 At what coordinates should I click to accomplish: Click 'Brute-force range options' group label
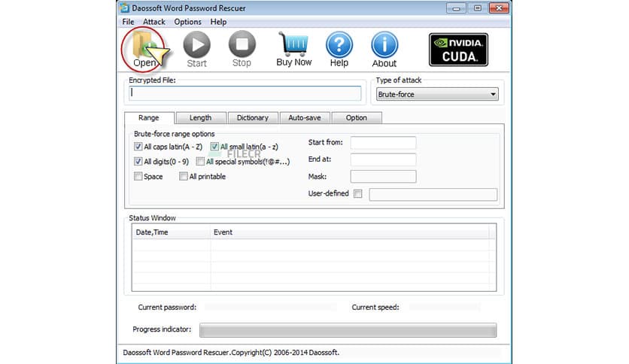click(174, 134)
